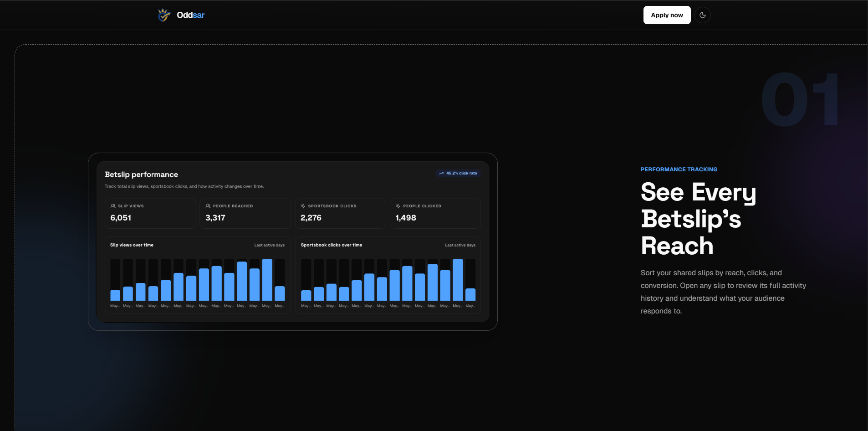
Task: Select the 45.2% click rate badge
Action: click(x=458, y=173)
